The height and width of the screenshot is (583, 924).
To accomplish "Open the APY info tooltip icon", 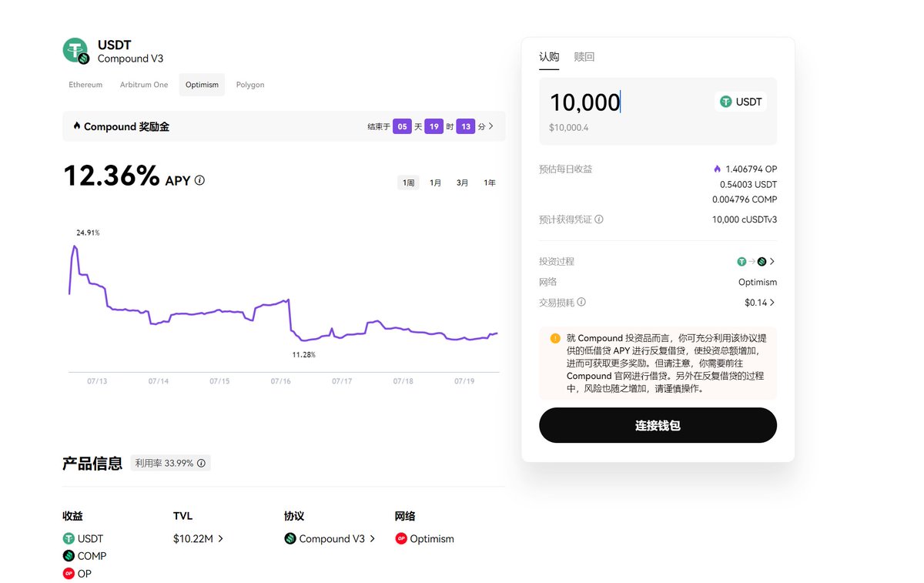I will coord(199,180).
